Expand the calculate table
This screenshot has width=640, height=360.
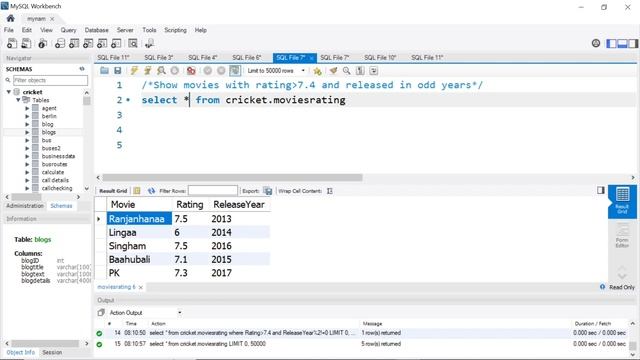27,172
